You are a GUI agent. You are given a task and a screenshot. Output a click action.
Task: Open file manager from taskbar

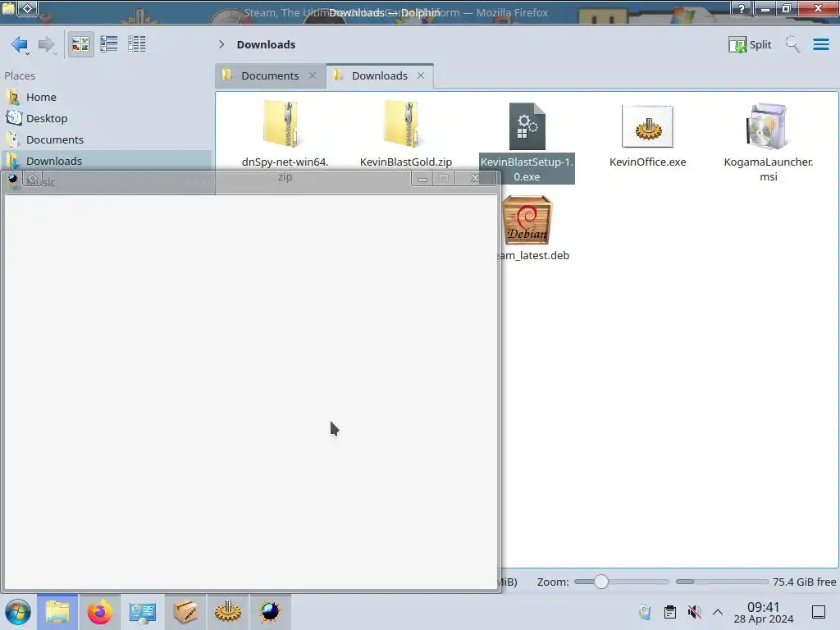57,612
